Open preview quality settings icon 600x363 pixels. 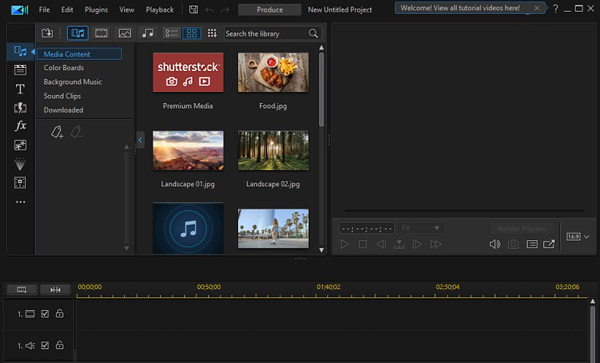point(532,244)
